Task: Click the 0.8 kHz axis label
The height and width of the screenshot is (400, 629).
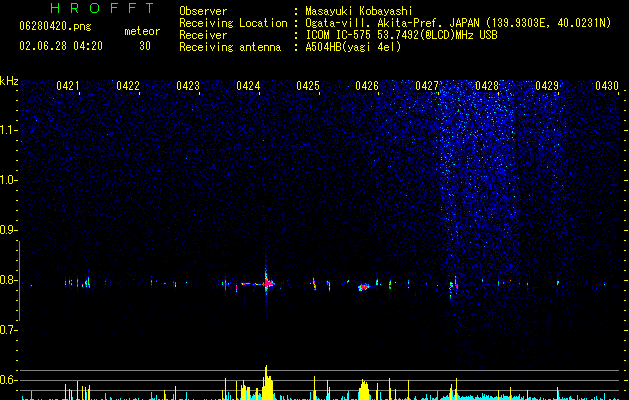Action: pyautogui.click(x=8, y=280)
